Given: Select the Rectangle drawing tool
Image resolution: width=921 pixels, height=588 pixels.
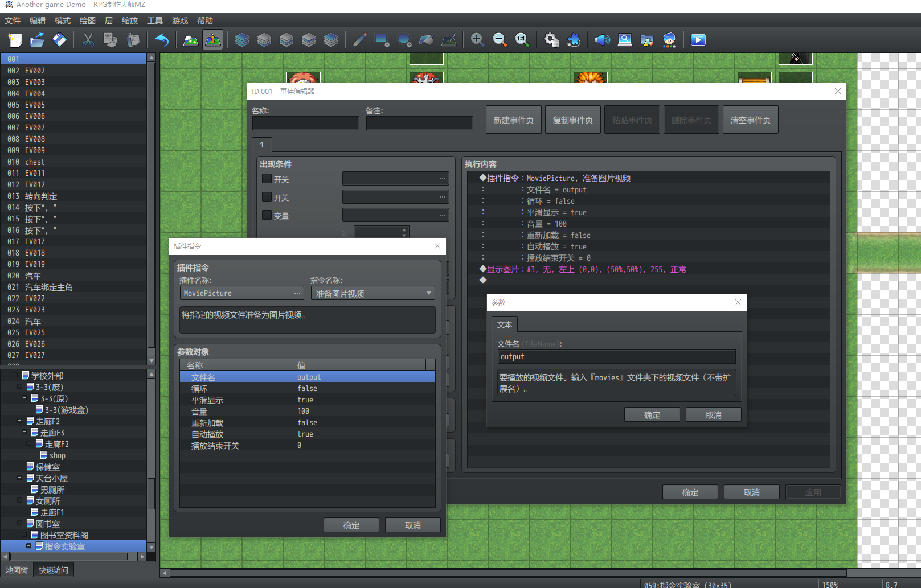Looking at the screenshot, I should tap(382, 40).
